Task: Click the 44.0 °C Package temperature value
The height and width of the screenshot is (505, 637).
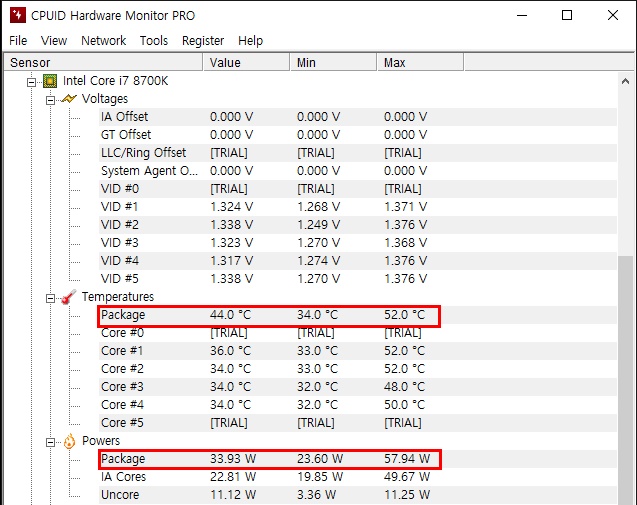Action: pos(230,315)
